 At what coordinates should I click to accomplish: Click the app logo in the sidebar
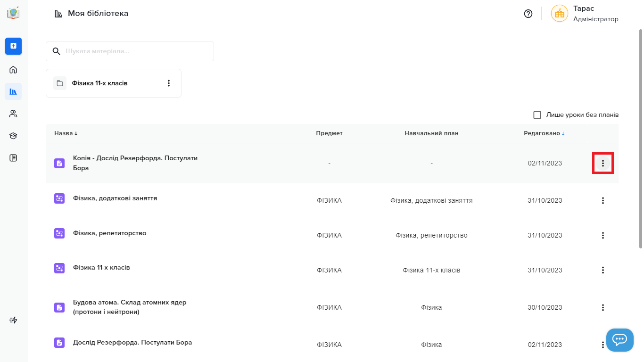click(x=13, y=13)
